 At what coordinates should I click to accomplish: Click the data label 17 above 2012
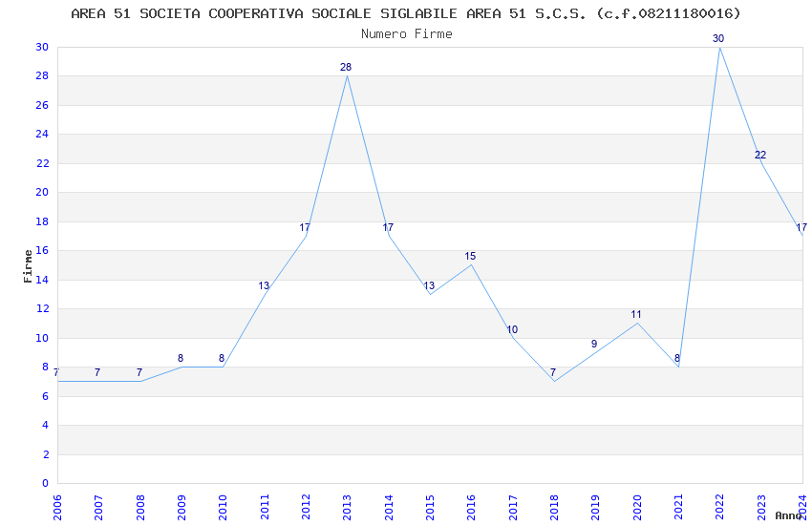pos(305,227)
